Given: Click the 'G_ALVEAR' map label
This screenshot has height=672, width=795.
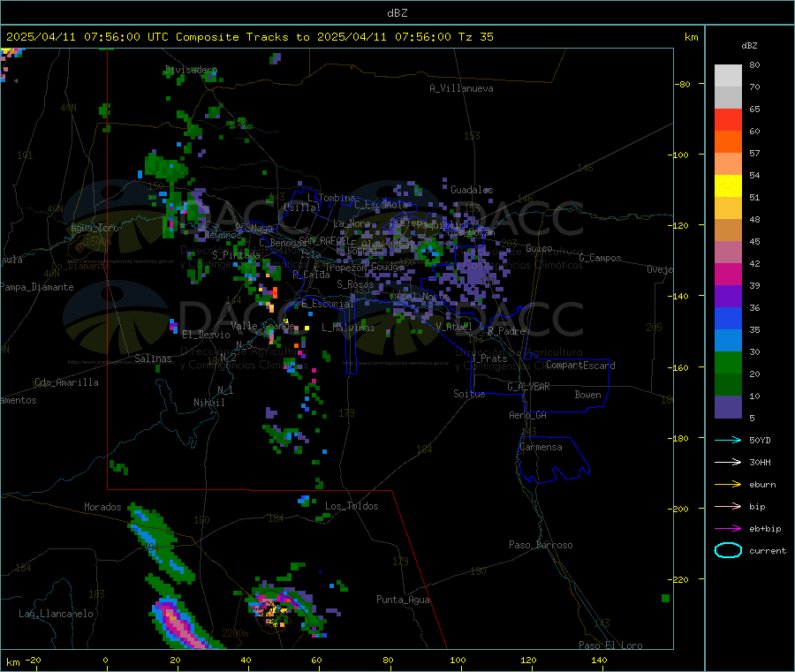Looking at the screenshot, I should pos(528,387).
